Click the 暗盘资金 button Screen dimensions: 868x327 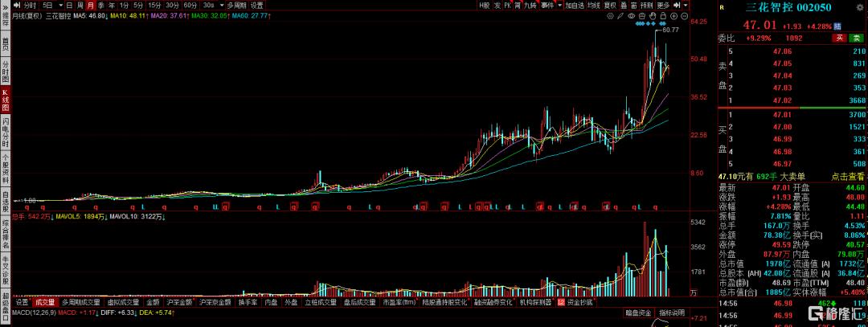[x=639, y=313]
